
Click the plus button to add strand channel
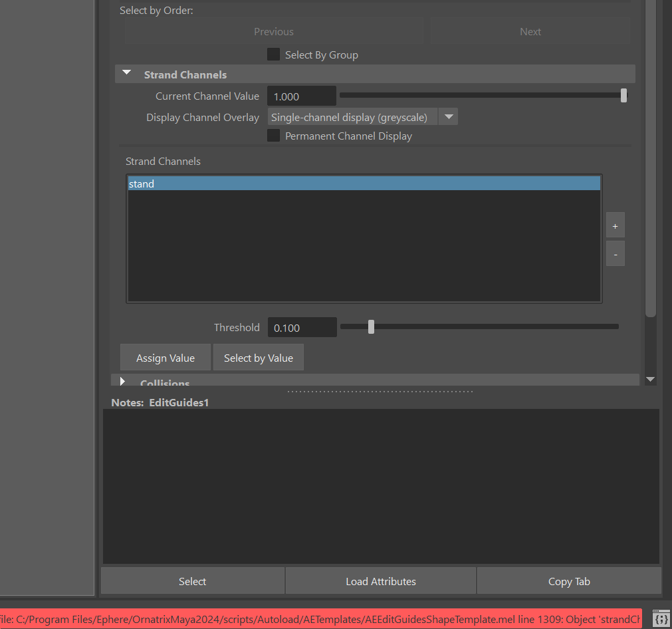coord(615,227)
